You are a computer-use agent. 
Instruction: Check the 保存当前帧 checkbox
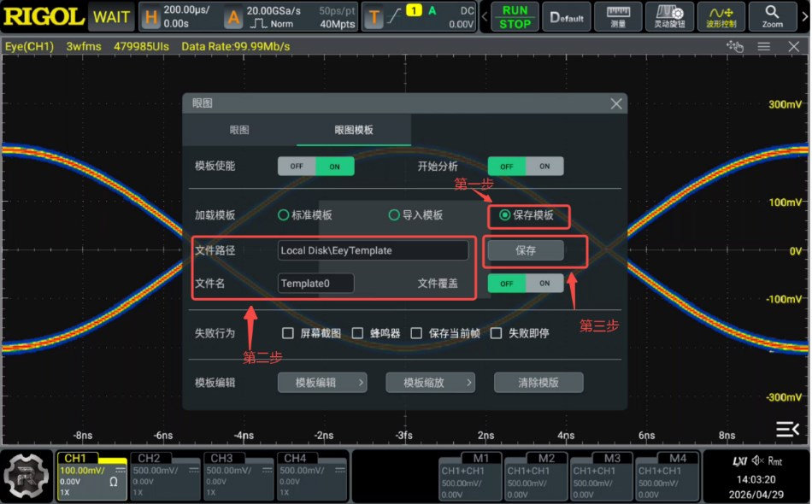click(x=416, y=332)
